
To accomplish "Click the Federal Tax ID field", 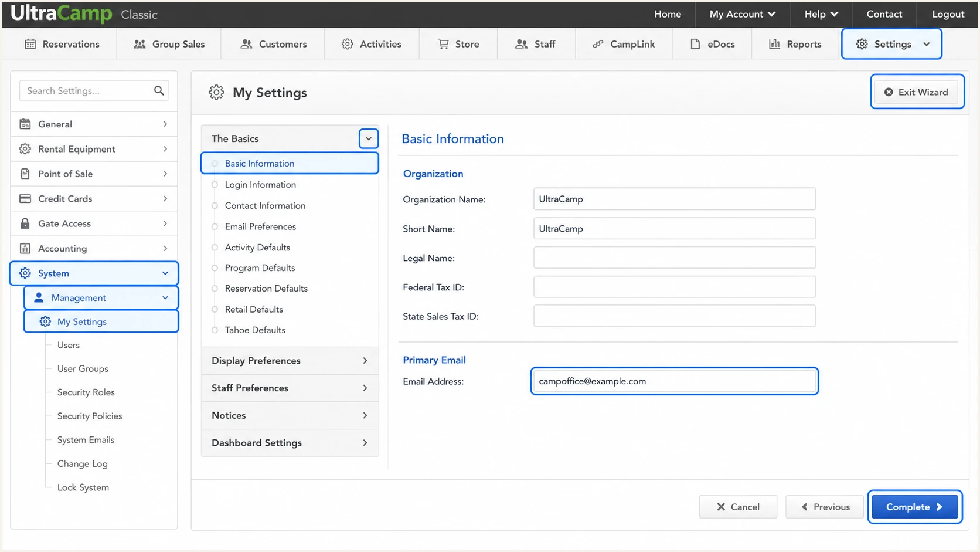I will pos(675,287).
